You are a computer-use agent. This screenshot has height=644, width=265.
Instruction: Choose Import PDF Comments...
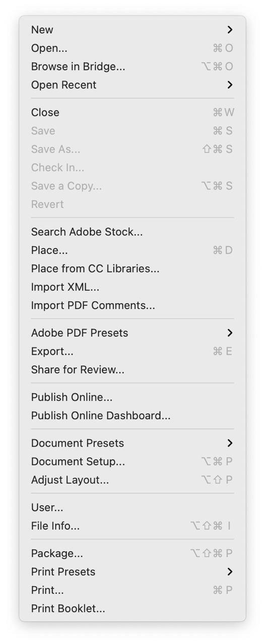(x=132, y=305)
